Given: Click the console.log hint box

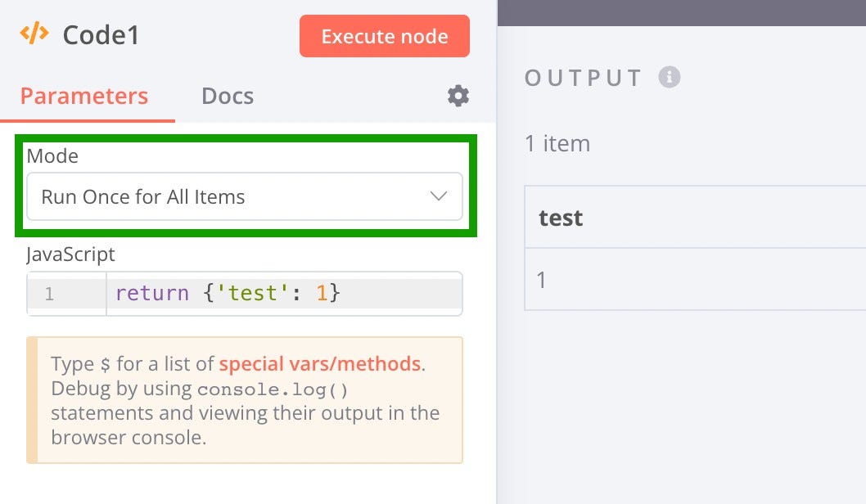Looking at the screenshot, I should pos(244,400).
